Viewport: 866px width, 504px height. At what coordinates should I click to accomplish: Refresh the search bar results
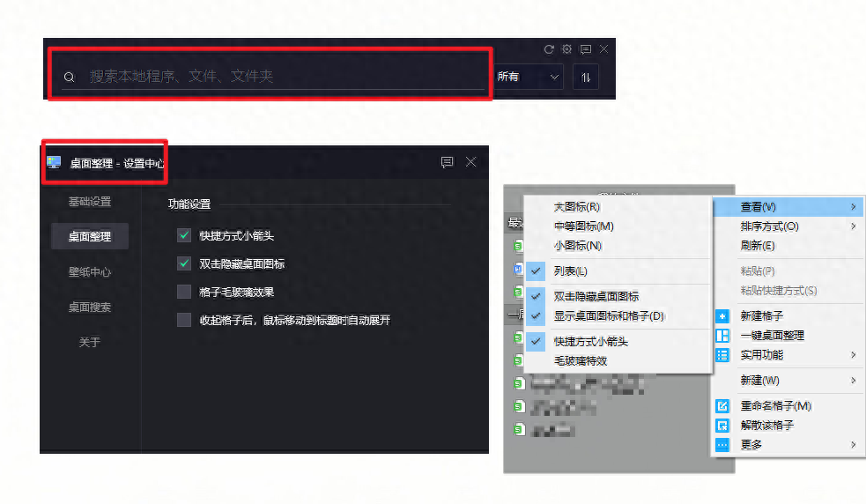coord(549,49)
